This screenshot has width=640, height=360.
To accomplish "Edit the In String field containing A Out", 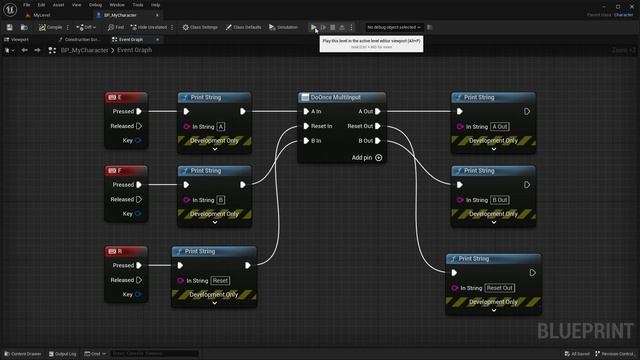I will click(x=500, y=127).
